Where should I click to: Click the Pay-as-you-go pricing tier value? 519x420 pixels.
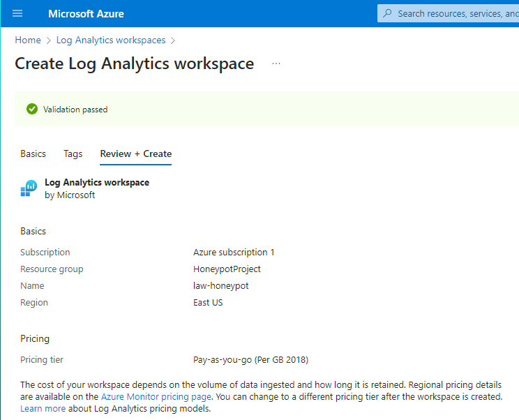pos(250,360)
